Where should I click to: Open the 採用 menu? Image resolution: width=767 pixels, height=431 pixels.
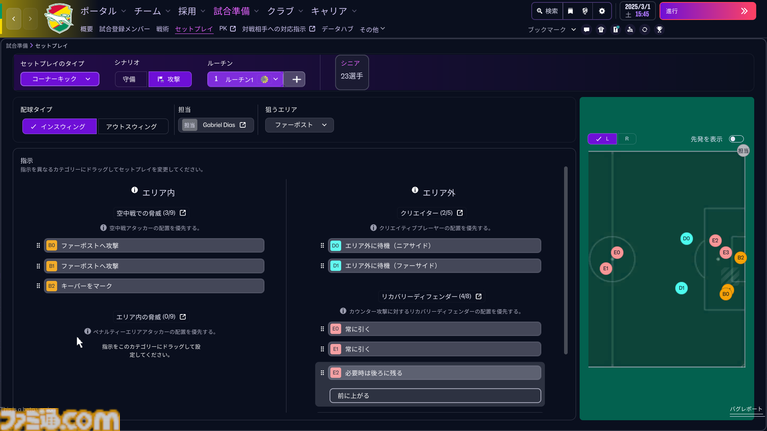click(x=188, y=11)
